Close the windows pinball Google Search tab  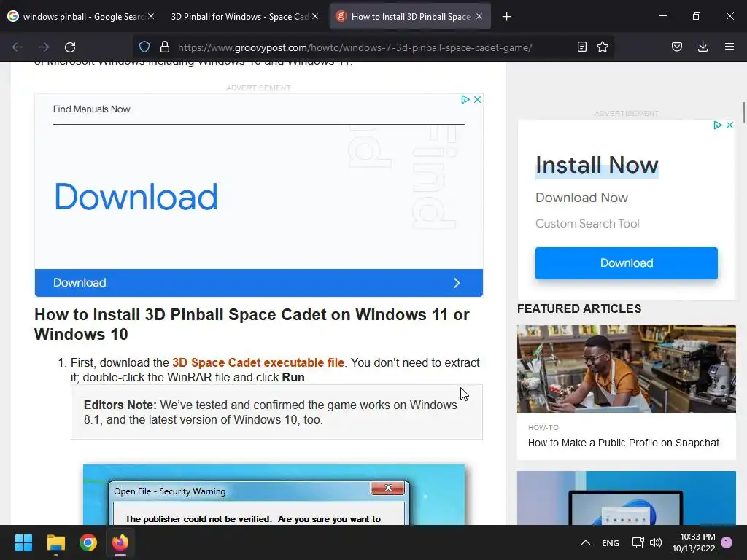coord(151,16)
